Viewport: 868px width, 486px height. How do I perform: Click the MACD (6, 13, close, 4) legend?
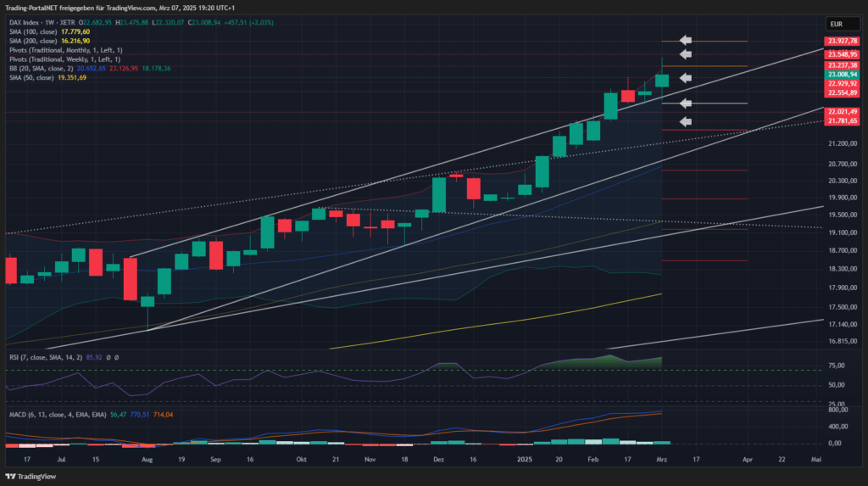(x=58, y=415)
